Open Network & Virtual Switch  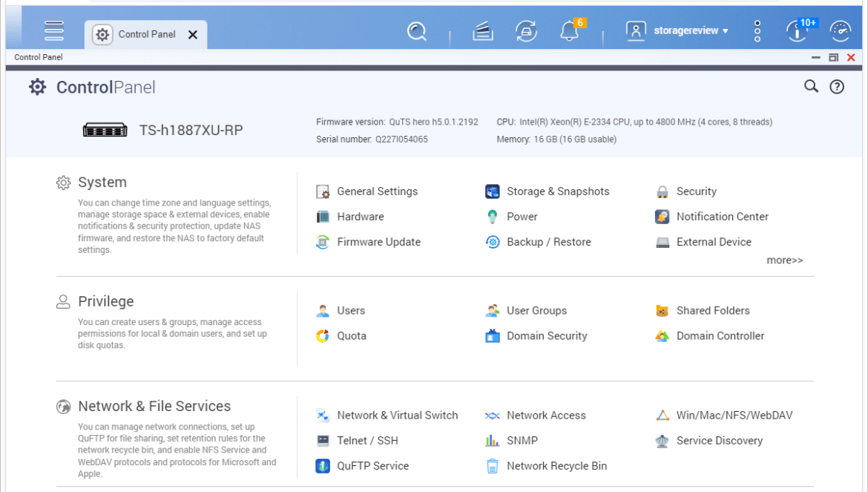pyautogui.click(x=398, y=415)
